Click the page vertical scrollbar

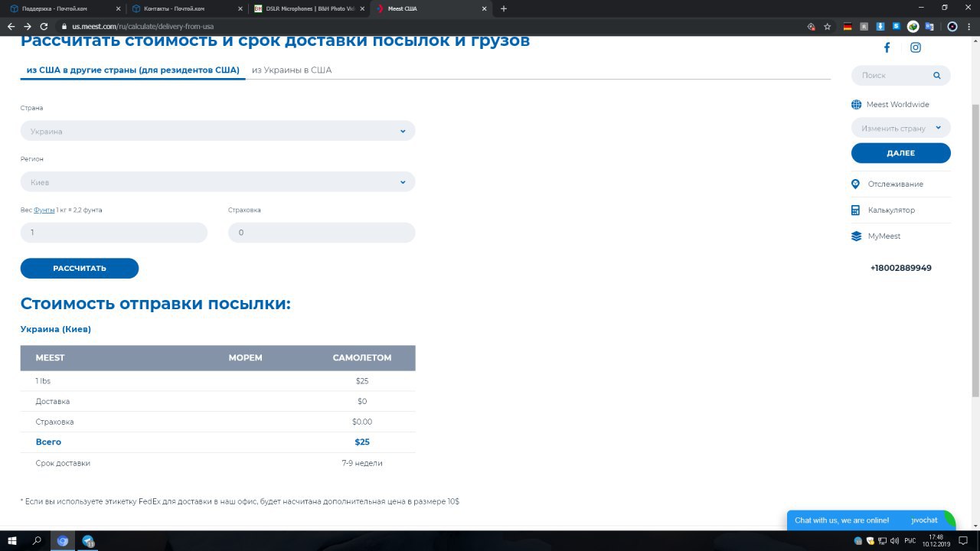[975, 251]
